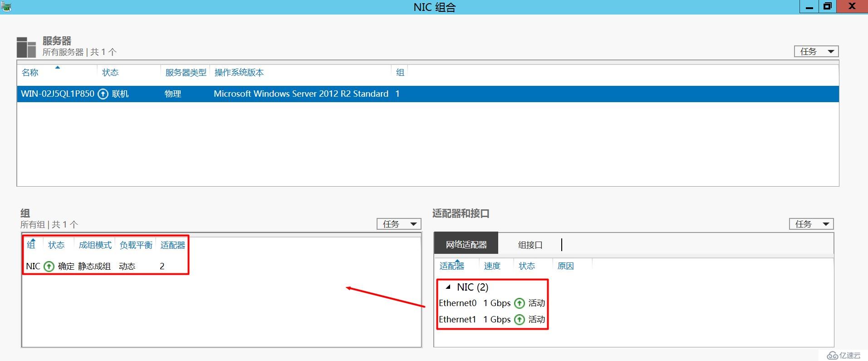This screenshot has height=361, width=868.
Task: Click the Ethernet0 active status icon
Action: (x=520, y=303)
